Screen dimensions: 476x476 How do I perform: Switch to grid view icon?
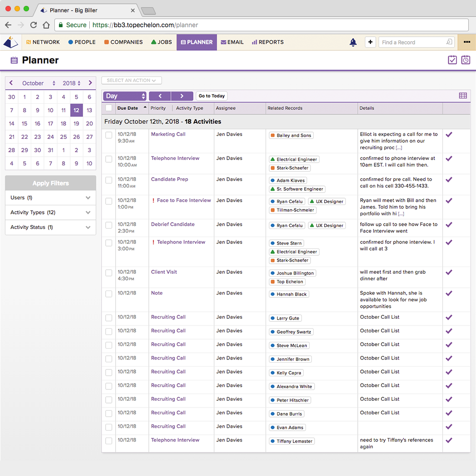[463, 96]
